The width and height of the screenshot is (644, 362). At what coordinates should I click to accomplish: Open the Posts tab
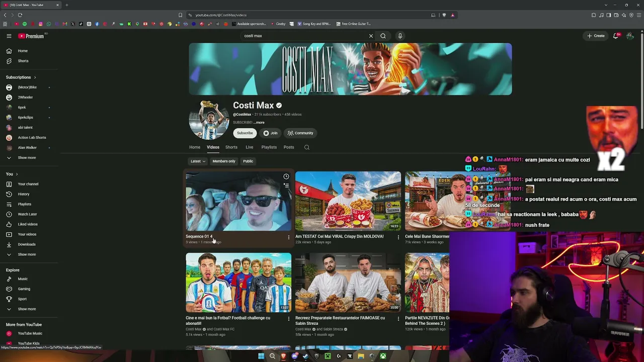pyautogui.click(x=289, y=147)
